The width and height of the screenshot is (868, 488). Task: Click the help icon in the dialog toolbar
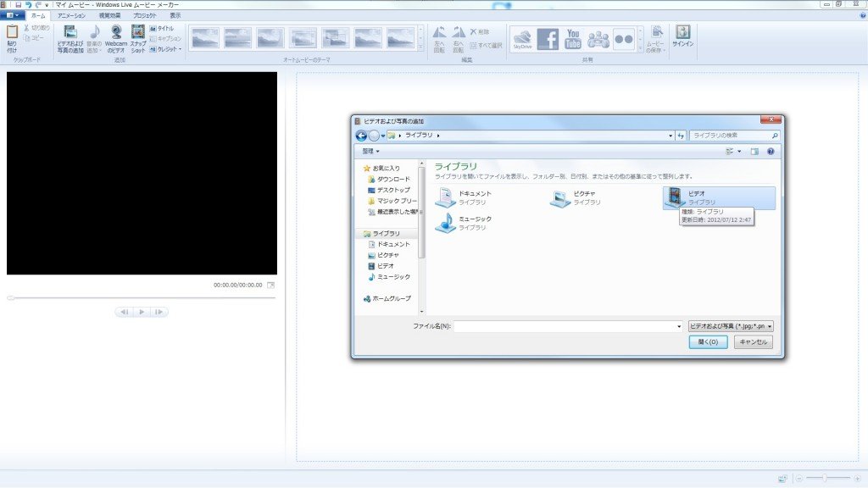pos(771,151)
